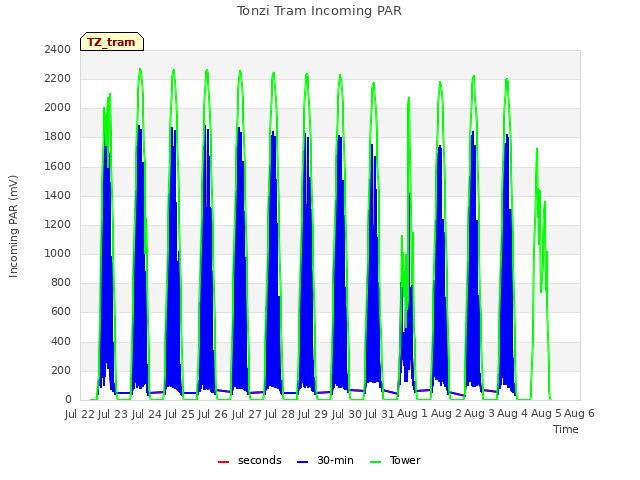Click the 200 y-axis tick label
This screenshot has width=640, height=480.
61,370
